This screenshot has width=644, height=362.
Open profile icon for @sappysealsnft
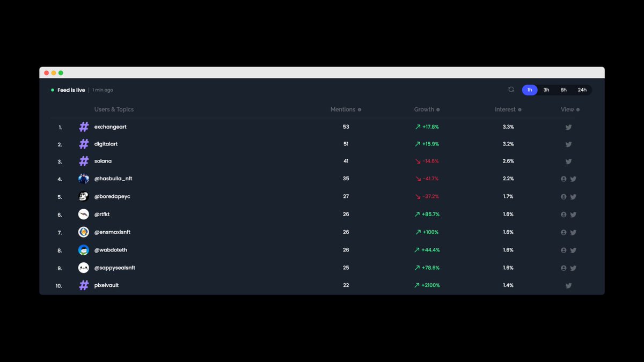(x=563, y=268)
